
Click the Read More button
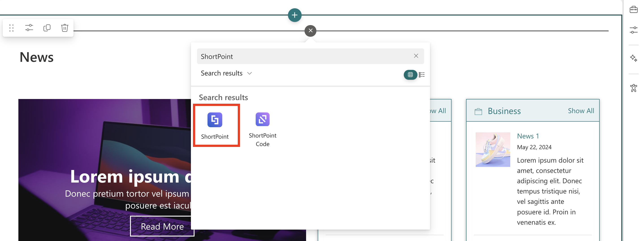coord(162,226)
